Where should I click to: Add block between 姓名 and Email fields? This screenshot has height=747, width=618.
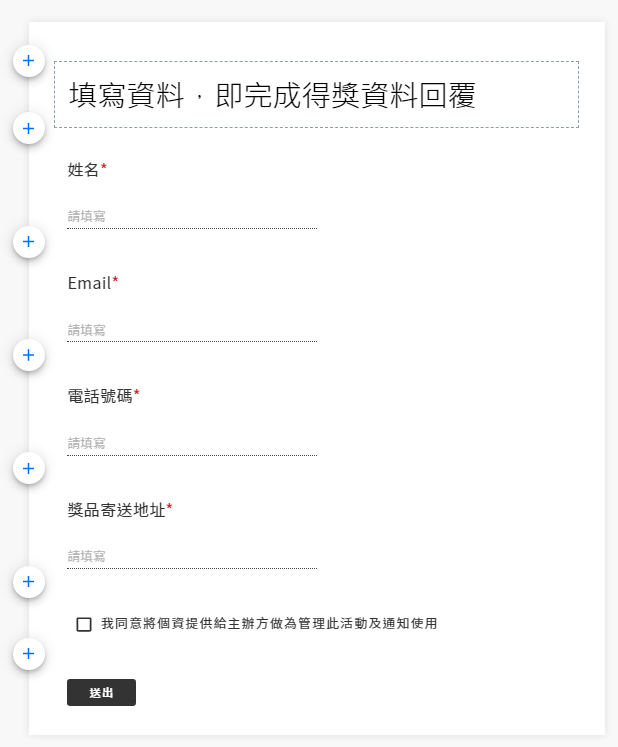pos(28,241)
